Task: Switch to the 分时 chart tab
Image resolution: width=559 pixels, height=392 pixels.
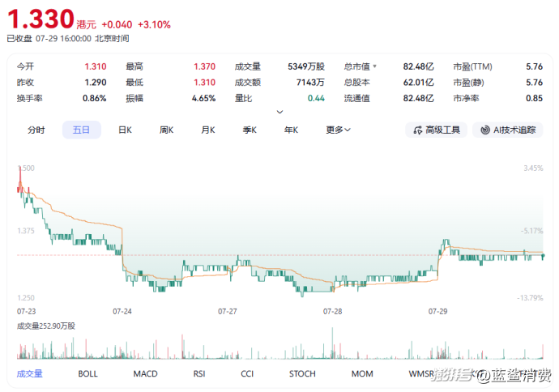Action: pyautogui.click(x=36, y=130)
